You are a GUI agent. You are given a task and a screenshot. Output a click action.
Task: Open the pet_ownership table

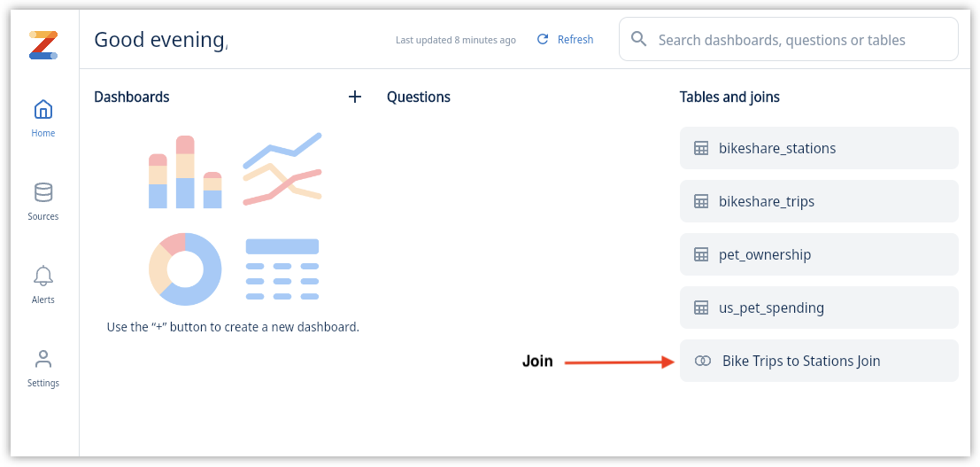[819, 254]
